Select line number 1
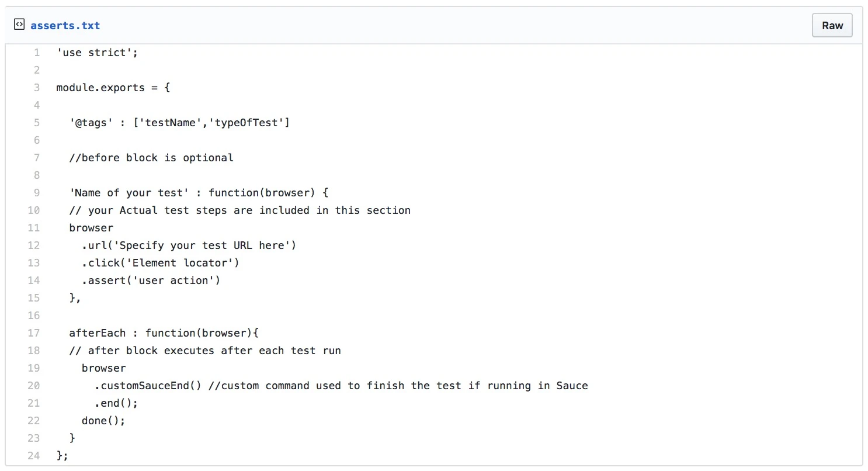This screenshot has height=471, width=868. click(37, 53)
